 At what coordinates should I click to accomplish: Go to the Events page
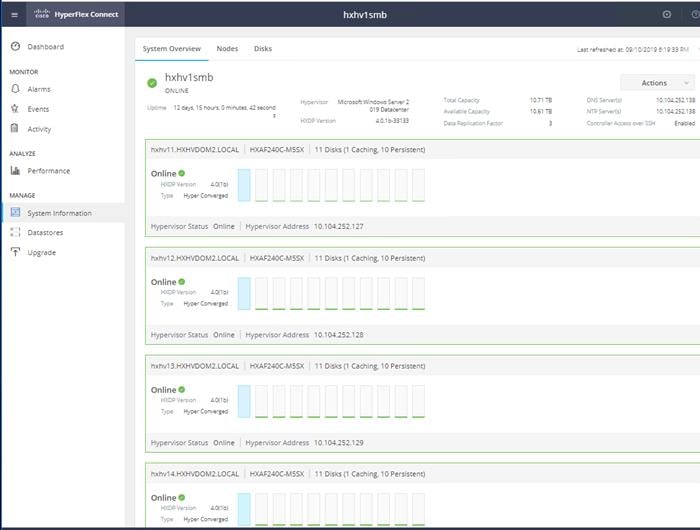coord(38,109)
